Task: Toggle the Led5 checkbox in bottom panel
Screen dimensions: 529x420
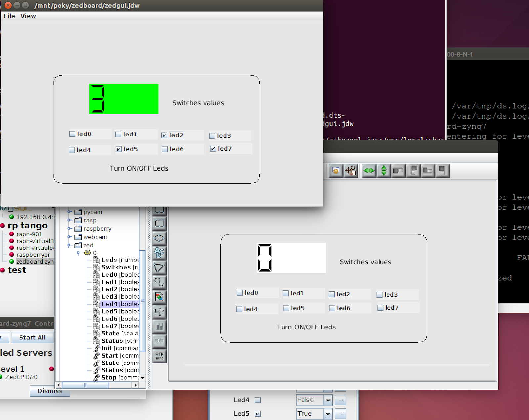Action: tap(258, 414)
